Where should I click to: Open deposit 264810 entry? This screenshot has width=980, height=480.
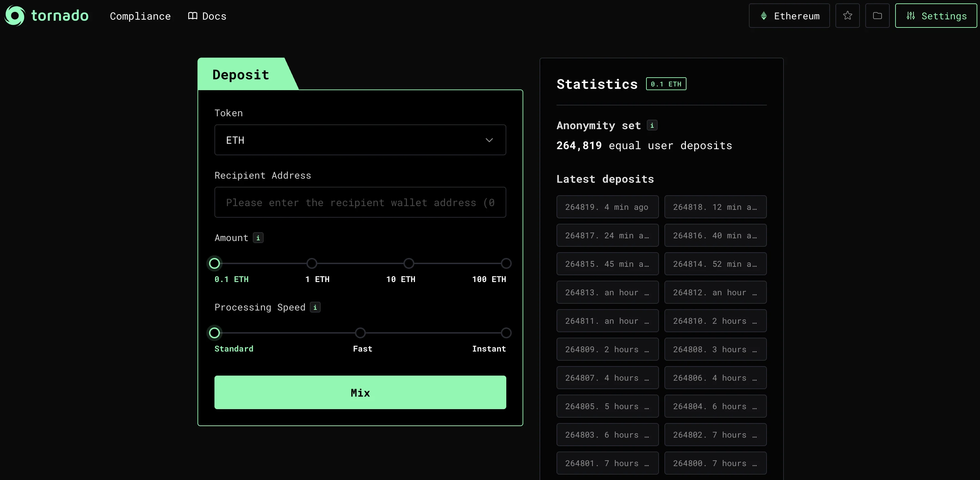point(715,321)
